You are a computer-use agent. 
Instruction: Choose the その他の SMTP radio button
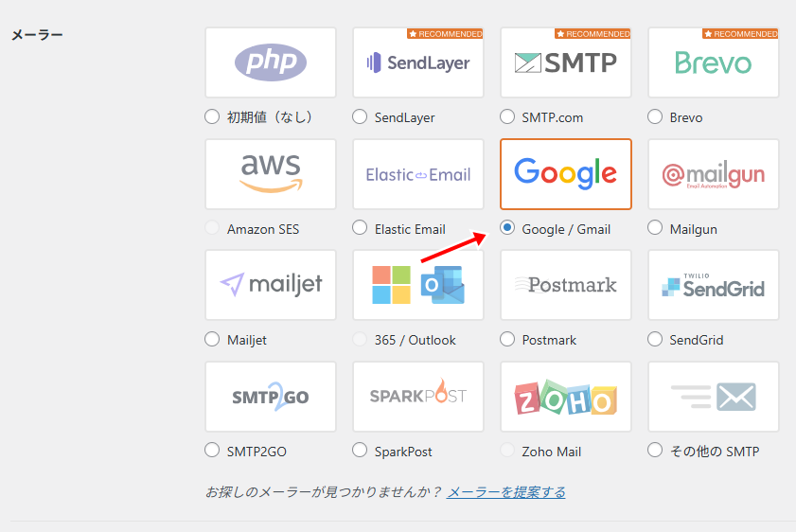pyautogui.click(x=655, y=450)
